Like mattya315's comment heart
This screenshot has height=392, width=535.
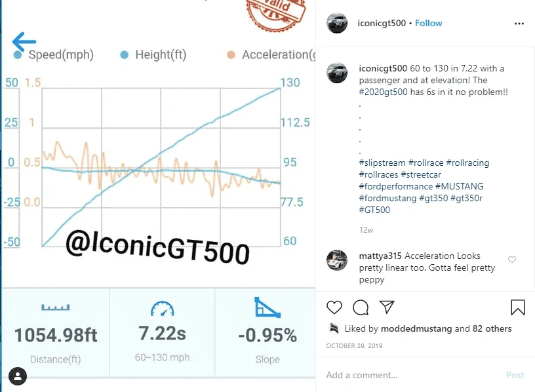pos(512,260)
